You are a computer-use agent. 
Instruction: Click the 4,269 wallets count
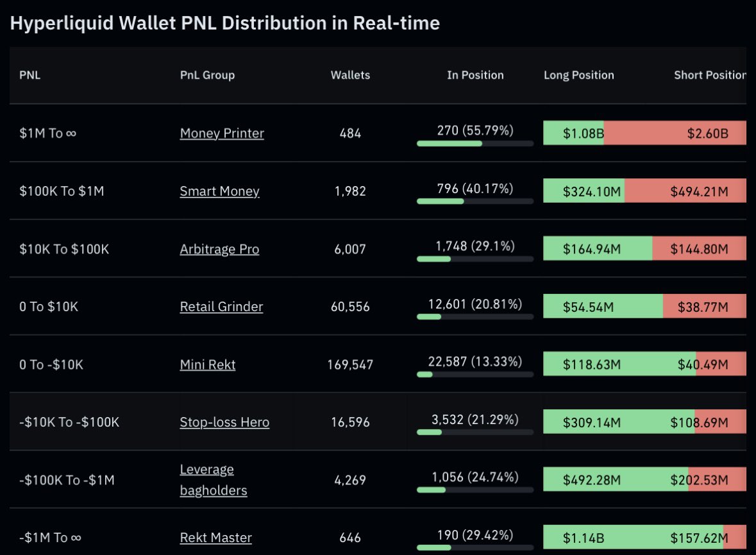tap(351, 480)
